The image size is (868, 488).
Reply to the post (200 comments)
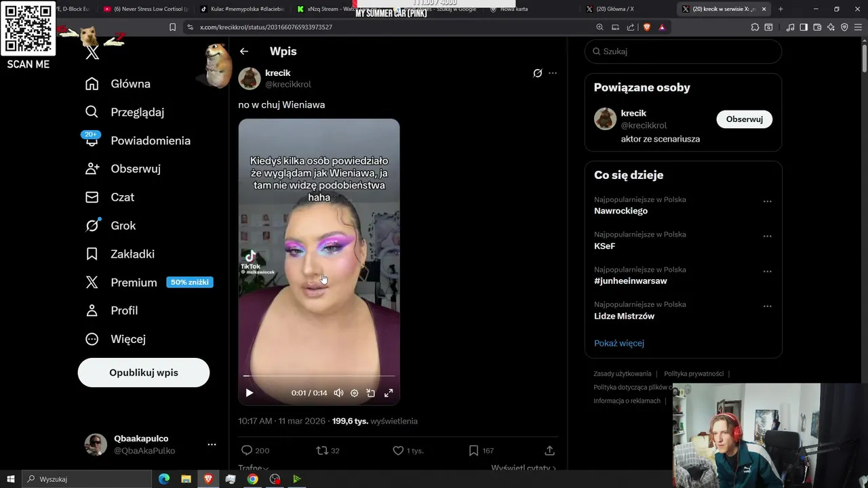pos(255,451)
